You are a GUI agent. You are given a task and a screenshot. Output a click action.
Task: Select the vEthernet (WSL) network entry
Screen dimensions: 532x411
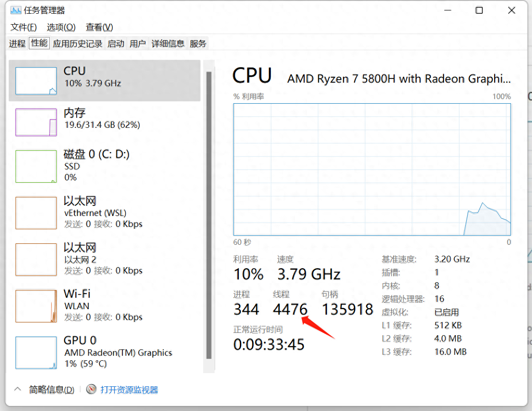(105, 213)
